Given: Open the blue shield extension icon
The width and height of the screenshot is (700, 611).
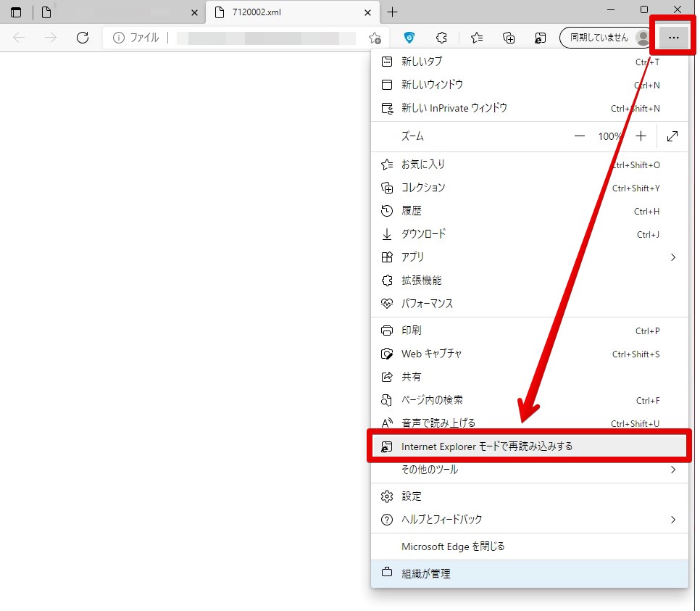Looking at the screenshot, I should tap(409, 38).
